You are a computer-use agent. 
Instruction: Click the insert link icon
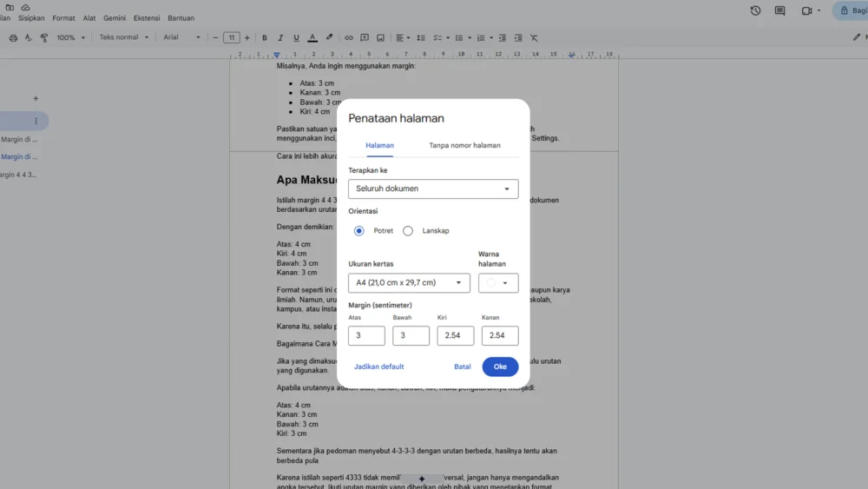(349, 37)
